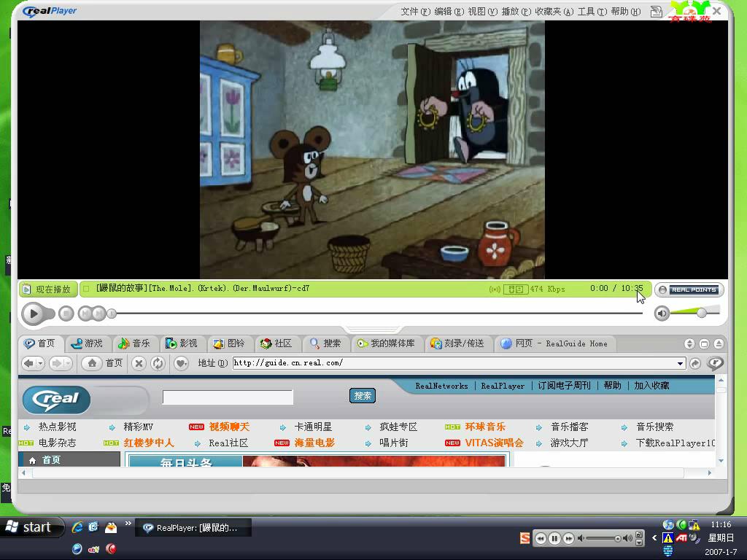Viewport: 747px width, 560px height.
Task: Mute audio with the speaker icon
Action: click(x=662, y=313)
